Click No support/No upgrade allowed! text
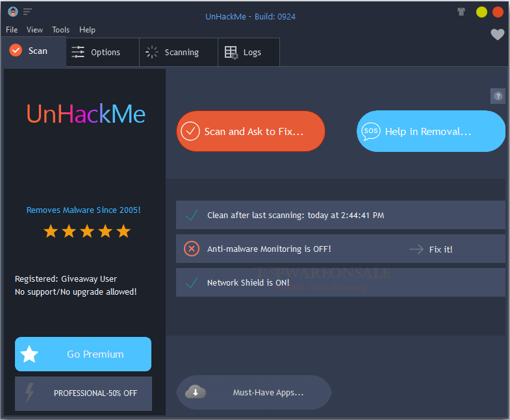 pos(76,292)
